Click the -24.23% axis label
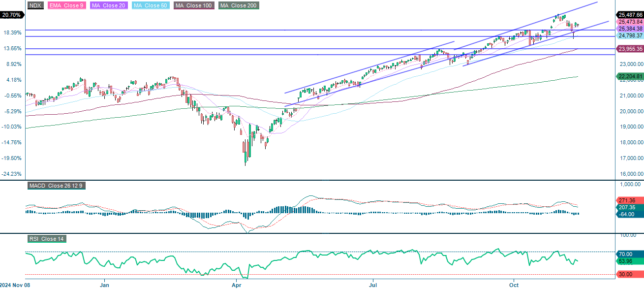 pos(11,174)
